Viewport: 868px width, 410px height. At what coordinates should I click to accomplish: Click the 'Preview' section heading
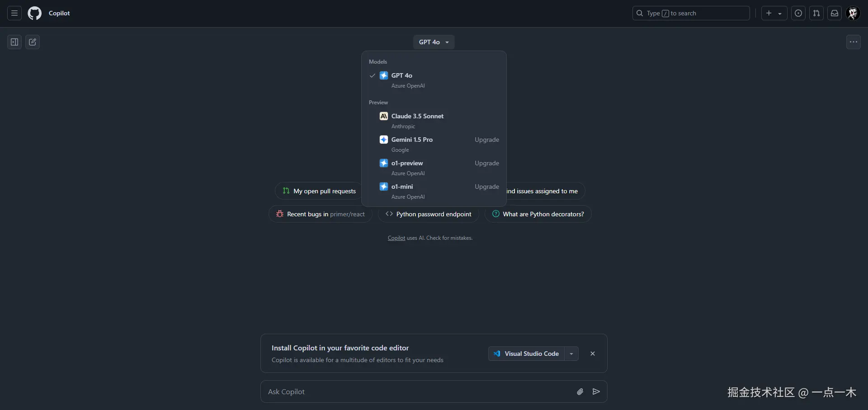tap(378, 102)
